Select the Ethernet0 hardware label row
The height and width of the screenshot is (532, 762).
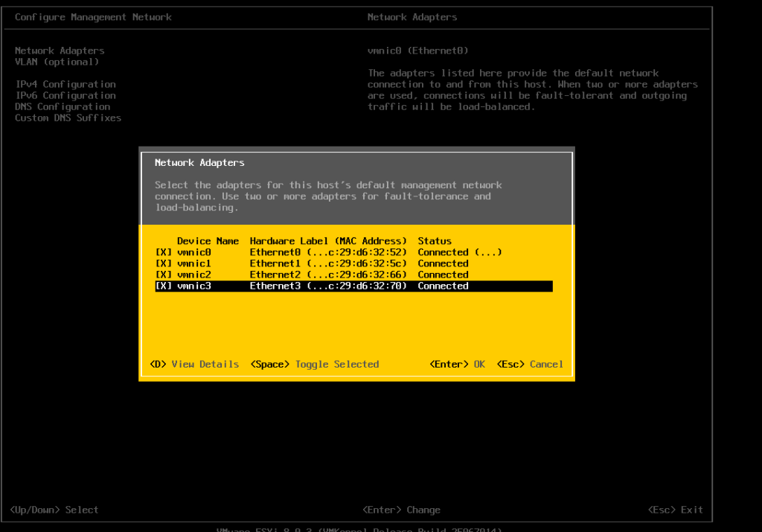coord(328,252)
